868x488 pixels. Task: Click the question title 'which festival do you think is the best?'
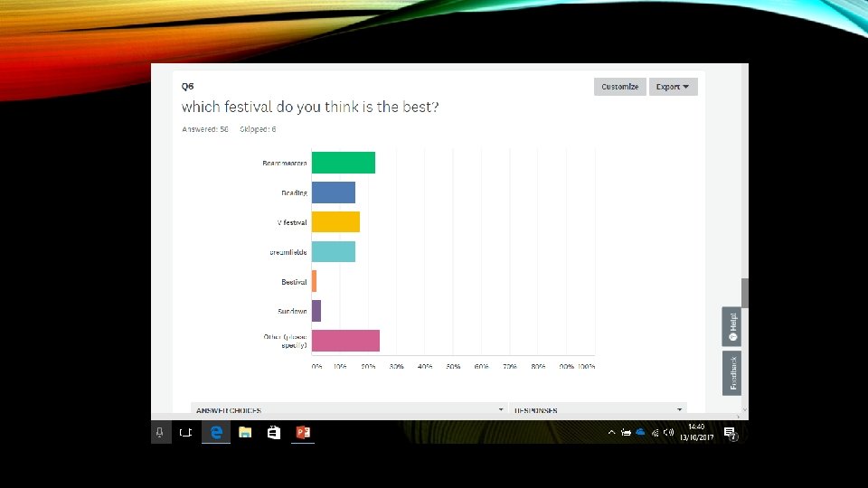(x=310, y=107)
